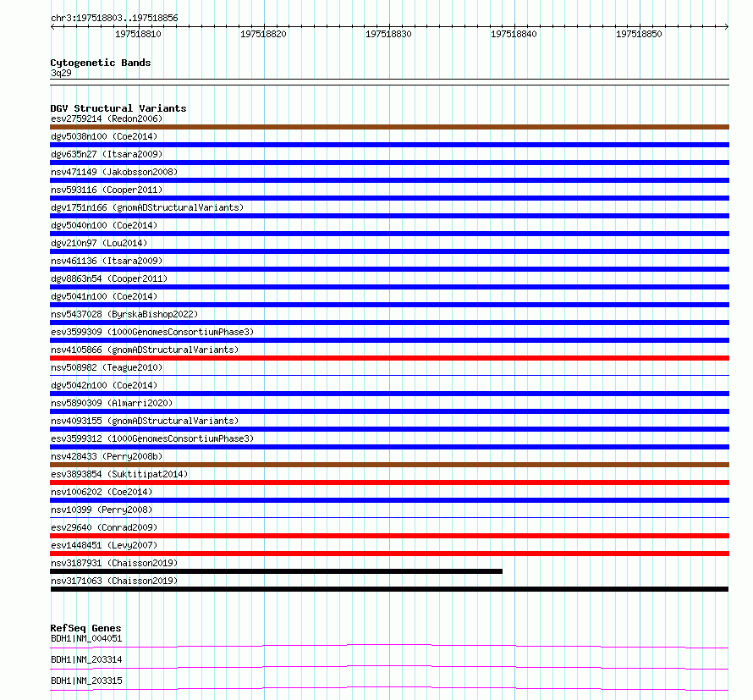Click the left arrowhead of the coordinate ruler
Screen dimensions: 753x700
click(x=52, y=27)
